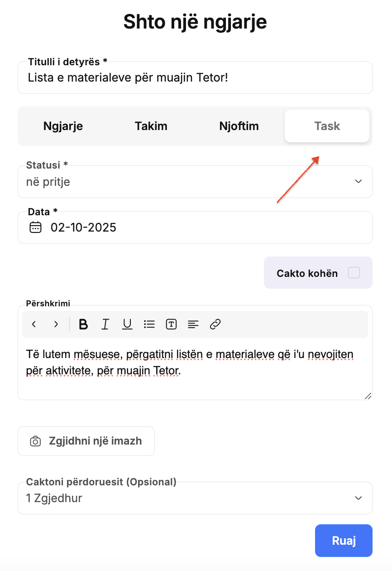Click the text box icon in toolbar
The width and height of the screenshot is (392, 571).
[171, 324]
